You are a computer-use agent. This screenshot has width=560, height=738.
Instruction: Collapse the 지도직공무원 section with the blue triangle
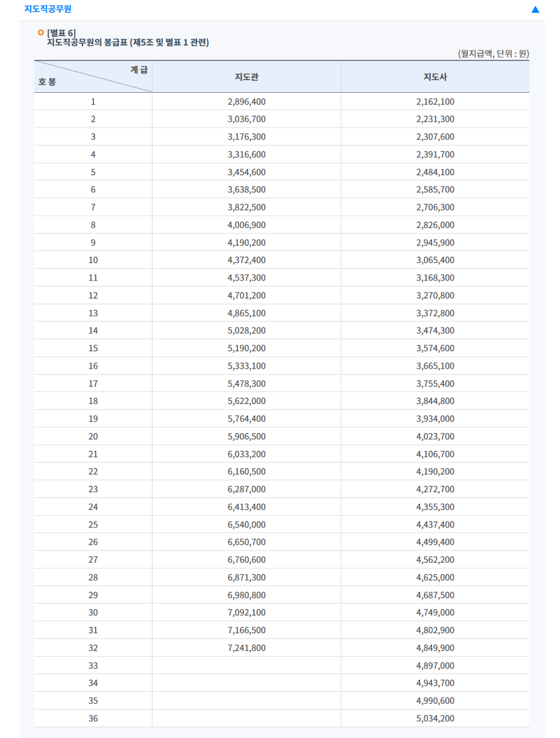[535, 9]
